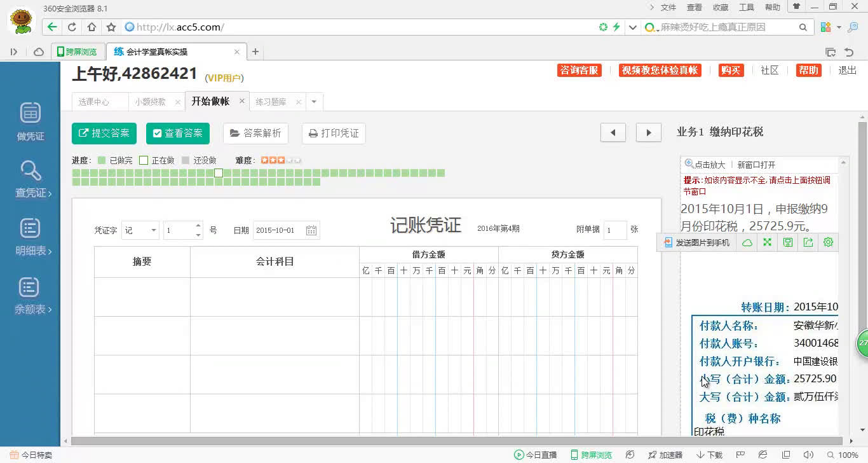Open the calendar picker next to the date field
Image resolution: width=868 pixels, height=463 pixels.
click(311, 230)
